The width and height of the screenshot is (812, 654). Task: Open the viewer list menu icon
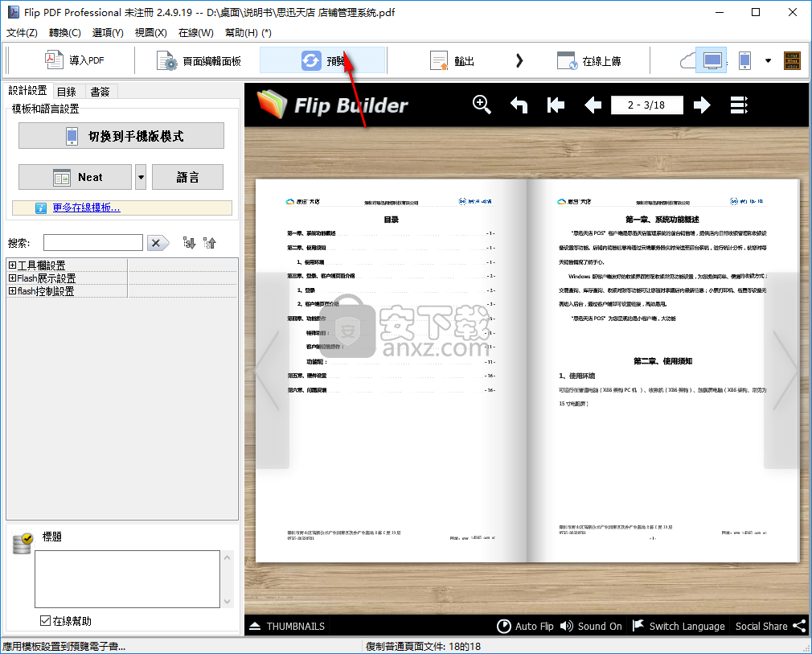click(739, 105)
